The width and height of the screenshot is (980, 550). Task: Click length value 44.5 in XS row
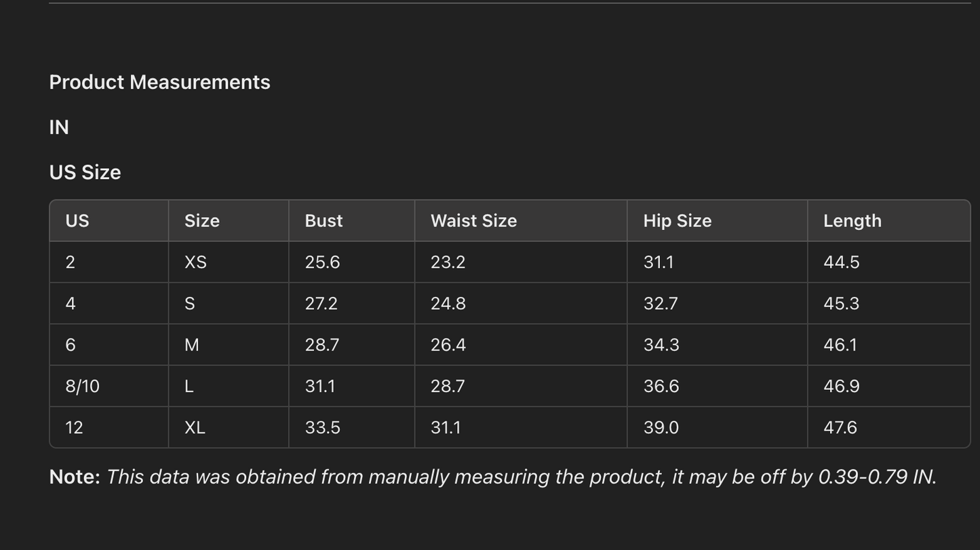click(841, 262)
